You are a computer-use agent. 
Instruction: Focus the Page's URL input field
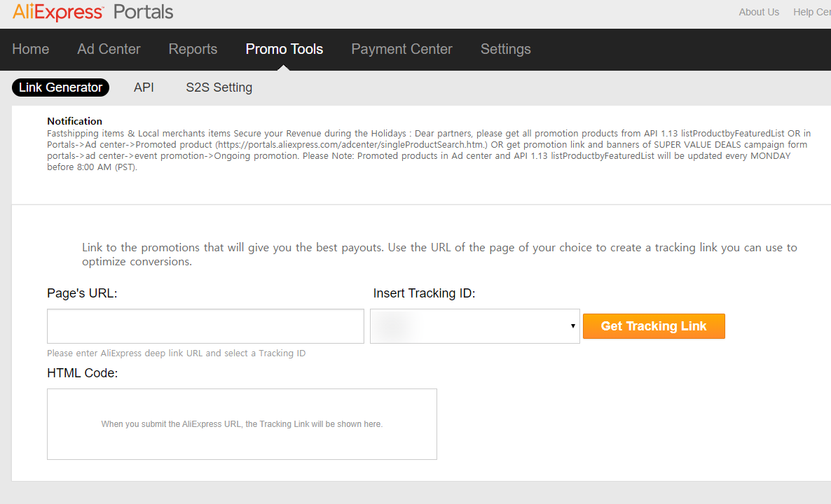205,326
